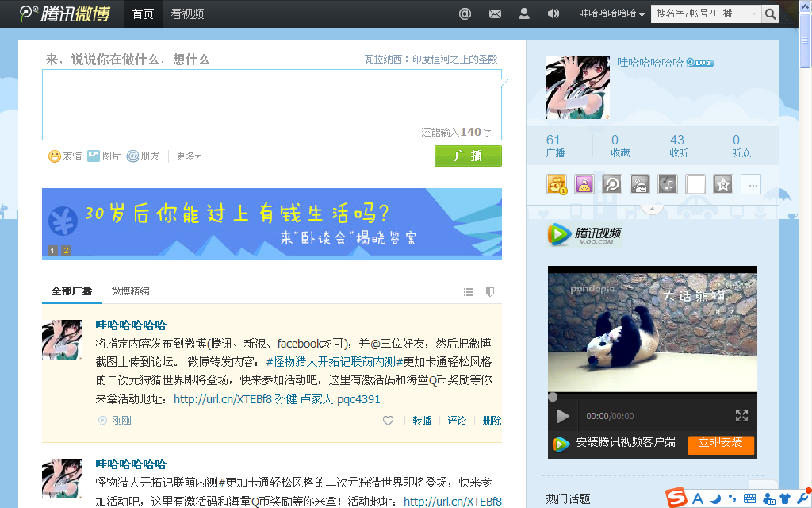The width and height of the screenshot is (812, 508).
Task: Collapse the app icons panel arrow
Action: (653, 209)
